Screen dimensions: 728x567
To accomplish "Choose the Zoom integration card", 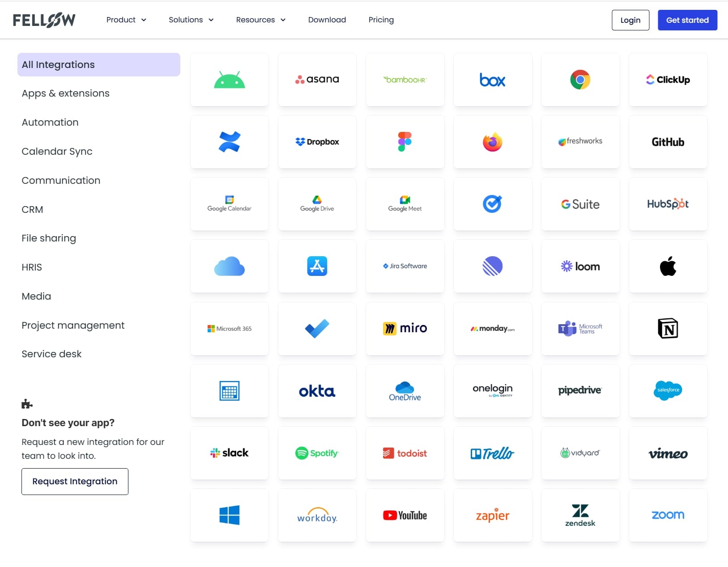I will [668, 515].
